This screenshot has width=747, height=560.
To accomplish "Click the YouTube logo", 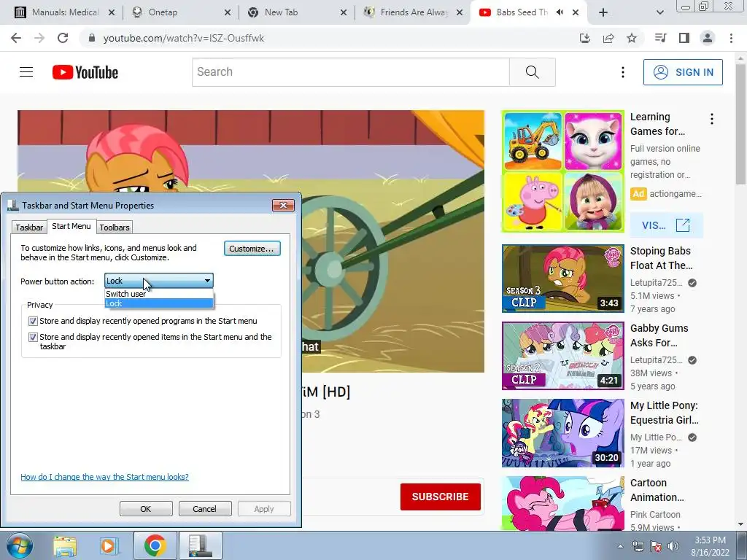I will (x=85, y=72).
